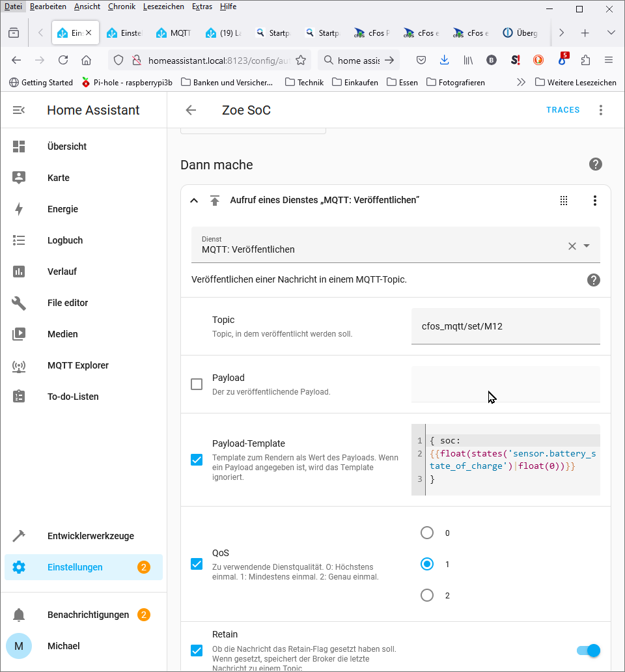Switch to the MQTT browser tab
625x672 pixels.
point(173,33)
